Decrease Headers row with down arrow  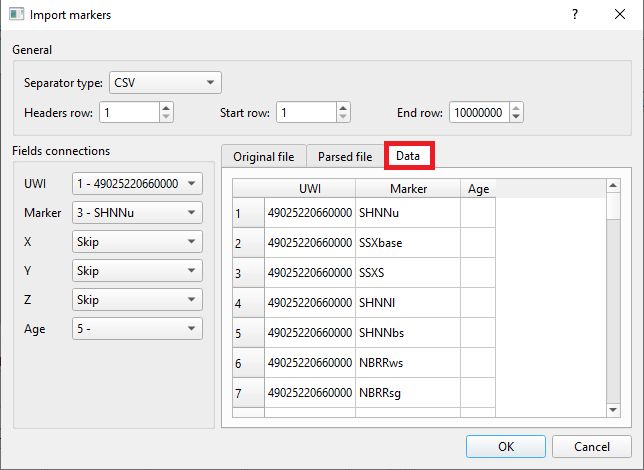[166, 117]
